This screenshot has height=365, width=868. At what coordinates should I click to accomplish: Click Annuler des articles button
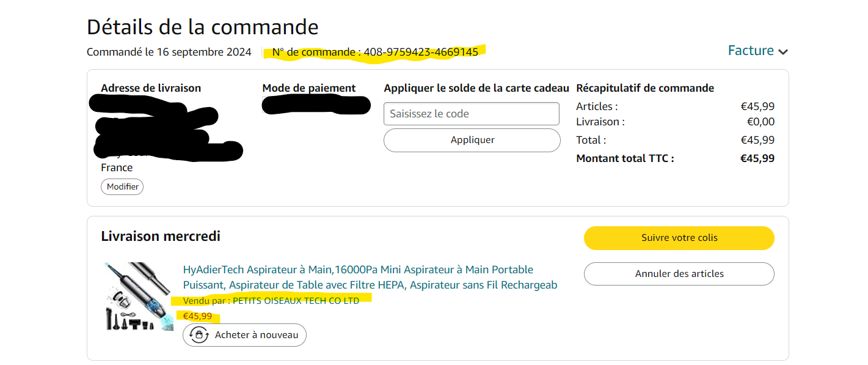[679, 274]
